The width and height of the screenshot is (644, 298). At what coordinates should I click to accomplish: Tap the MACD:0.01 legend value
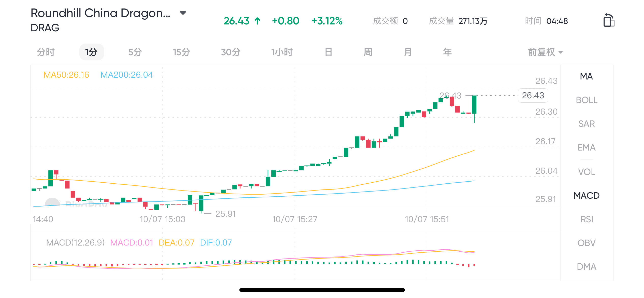coord(132,243)
